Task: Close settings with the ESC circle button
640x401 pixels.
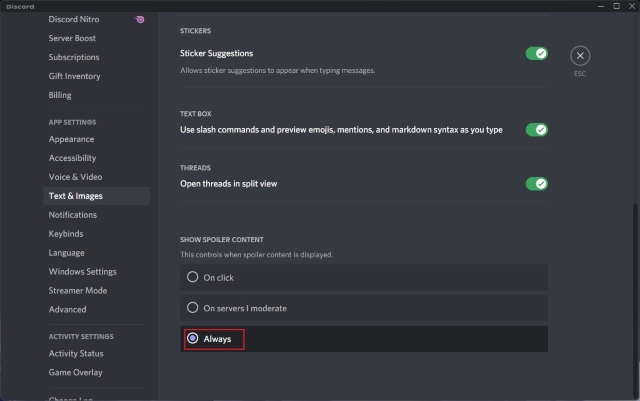Action: tap(580, 56)
